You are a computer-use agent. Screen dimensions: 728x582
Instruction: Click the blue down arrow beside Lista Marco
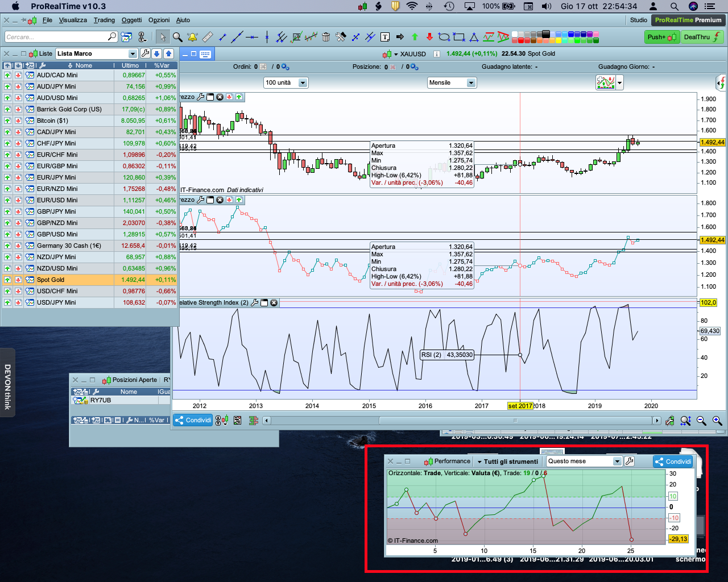click(157, 53)
